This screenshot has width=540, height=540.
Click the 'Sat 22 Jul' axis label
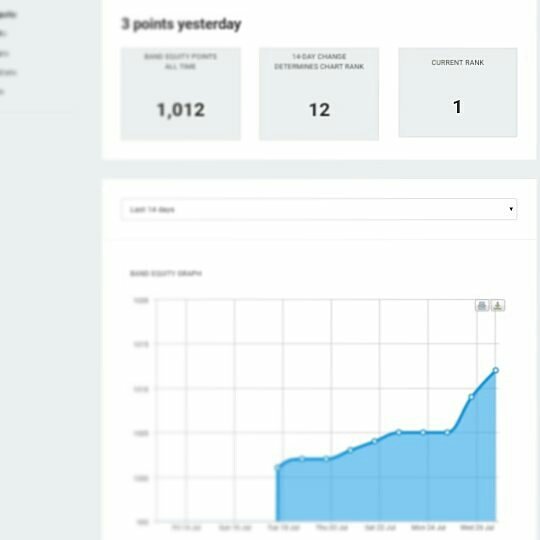(x=380, y=527)
